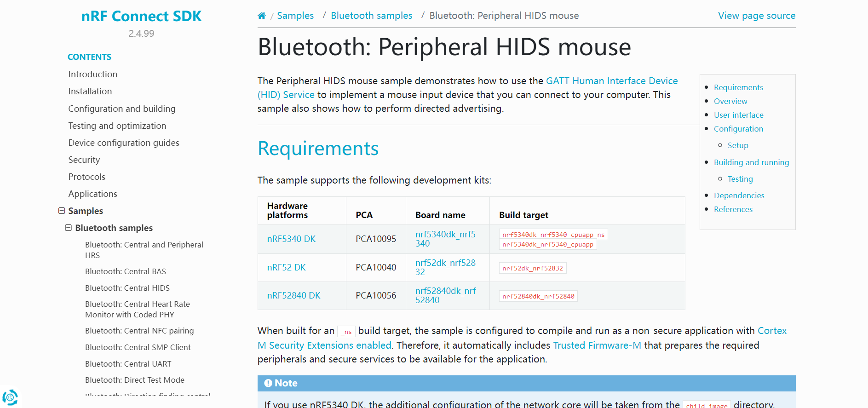Jump to References in page outline
This screenshot has height=408, width=868.
pyautogui.click(x=733, y=209)
